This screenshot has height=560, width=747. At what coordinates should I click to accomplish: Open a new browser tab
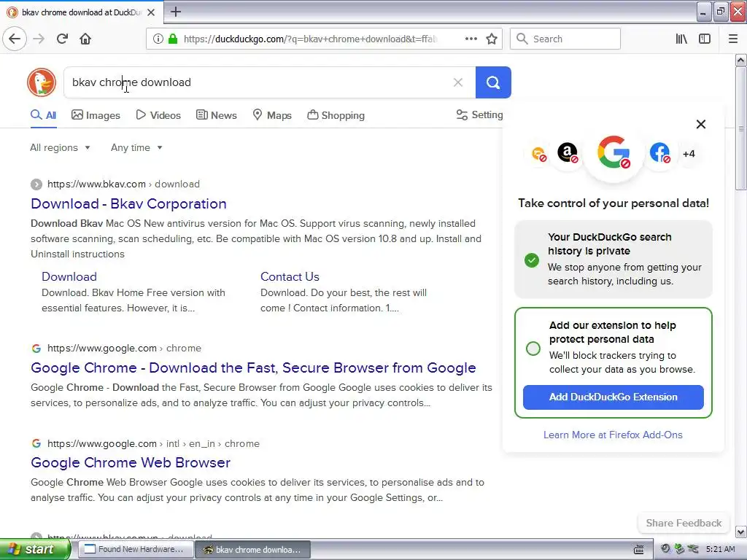175,12
